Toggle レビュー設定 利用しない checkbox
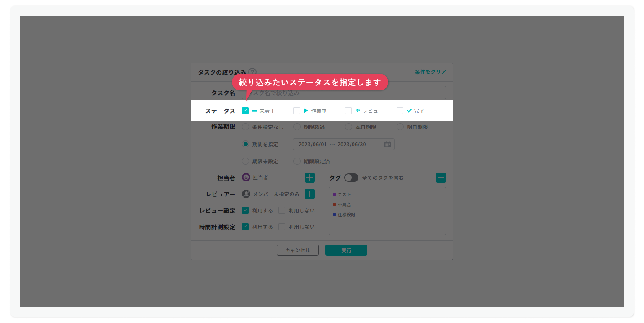 [282, 210]
